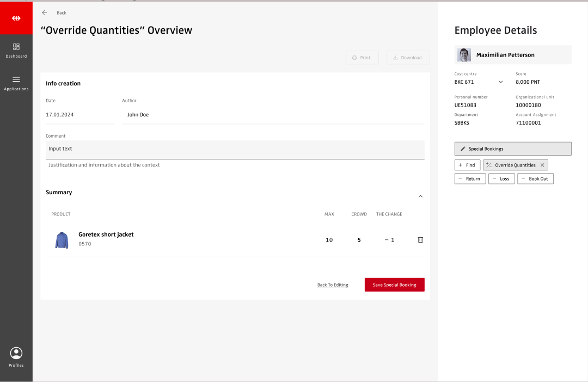Open the Applications menu in the sidebar
The image size is (588, 382).
click(x=16, y=83)
